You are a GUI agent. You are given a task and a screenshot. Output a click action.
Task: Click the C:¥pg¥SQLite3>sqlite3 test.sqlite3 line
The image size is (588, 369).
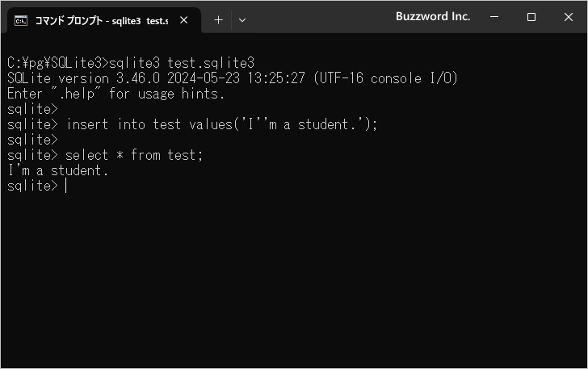(131, 63)
